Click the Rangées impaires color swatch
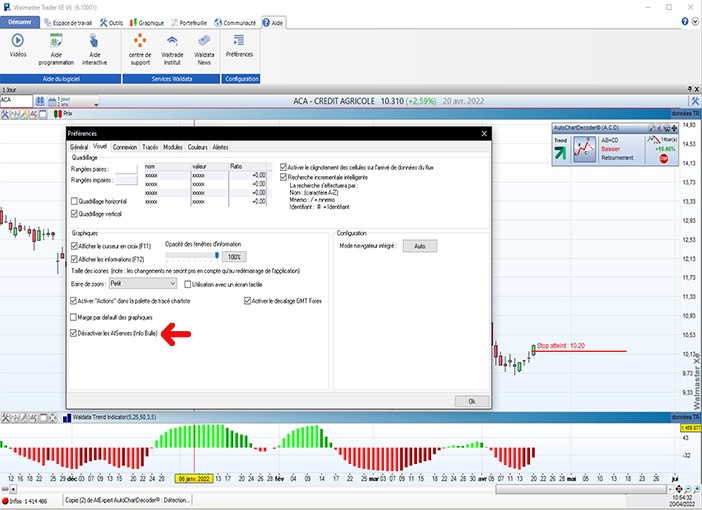Image resolution: width=702 pixels, height=510 pixels. click(x=126, y=180)
